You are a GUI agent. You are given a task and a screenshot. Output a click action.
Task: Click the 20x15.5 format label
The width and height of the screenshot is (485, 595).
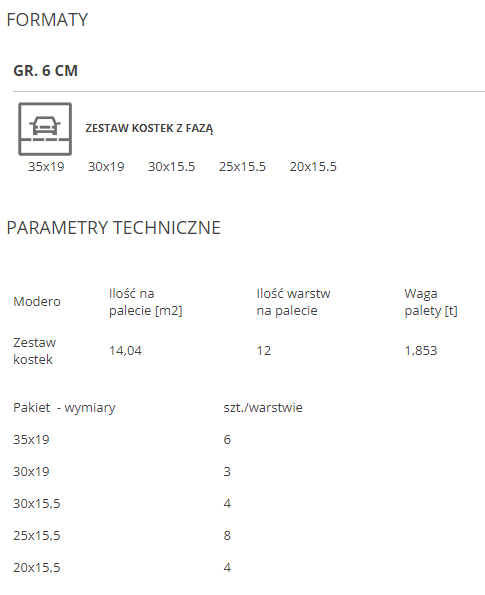tap(313, 167)
